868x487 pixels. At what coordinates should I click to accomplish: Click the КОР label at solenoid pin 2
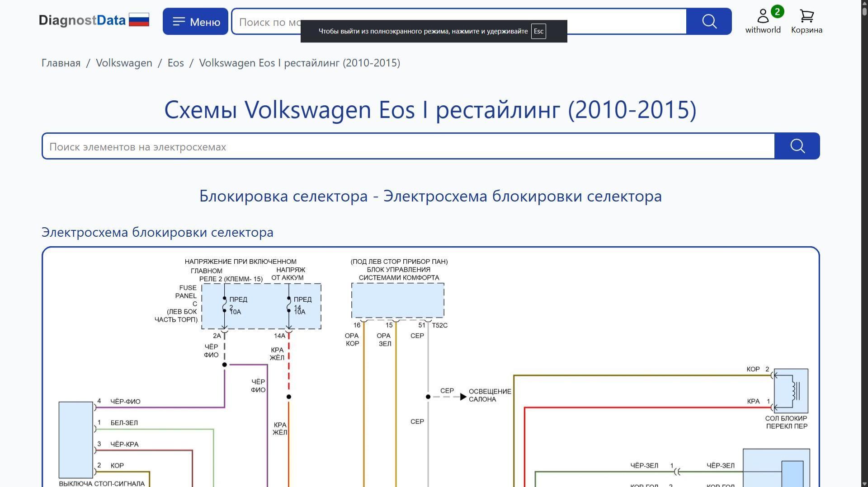click(753, 369)
